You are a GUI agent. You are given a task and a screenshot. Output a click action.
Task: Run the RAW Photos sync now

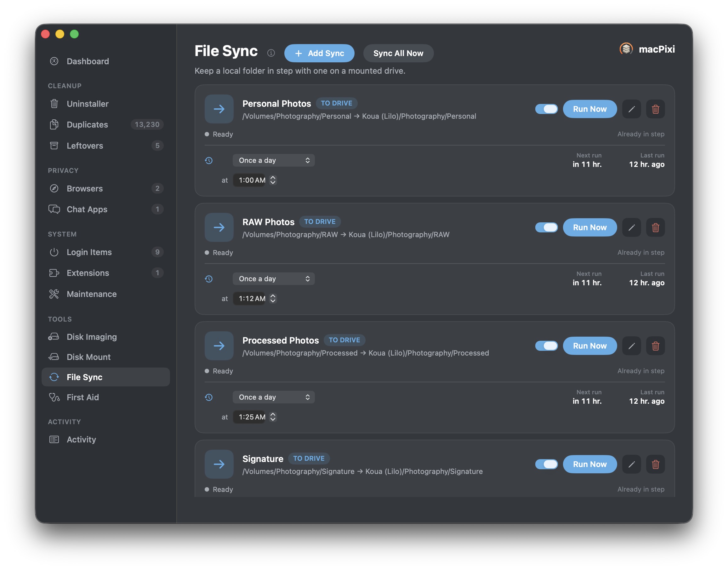(589, 228)
